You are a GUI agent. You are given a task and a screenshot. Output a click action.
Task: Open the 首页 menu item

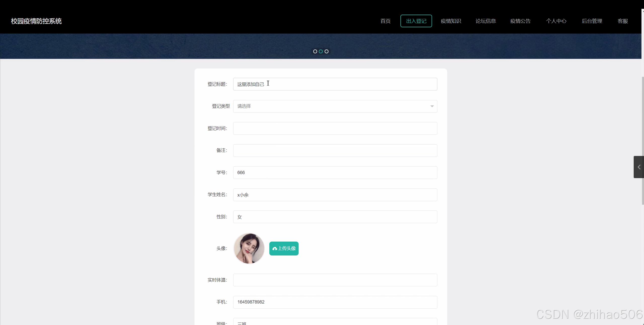[x=385, y=21]
